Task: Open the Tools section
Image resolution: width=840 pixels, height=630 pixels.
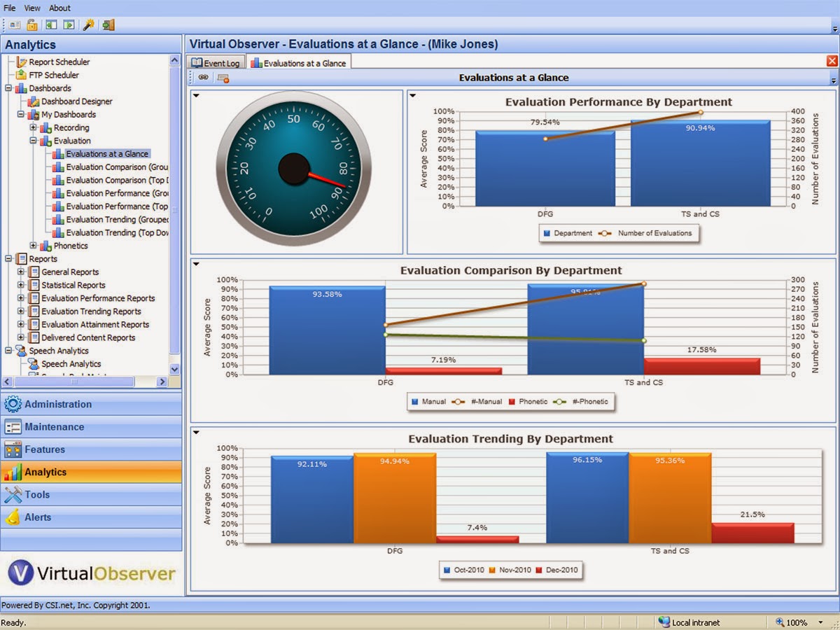Action: tap(91, 495)
